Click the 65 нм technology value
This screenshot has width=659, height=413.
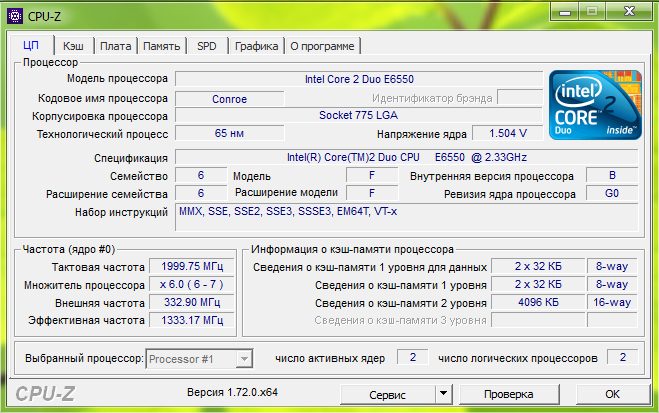click(229, 133)
